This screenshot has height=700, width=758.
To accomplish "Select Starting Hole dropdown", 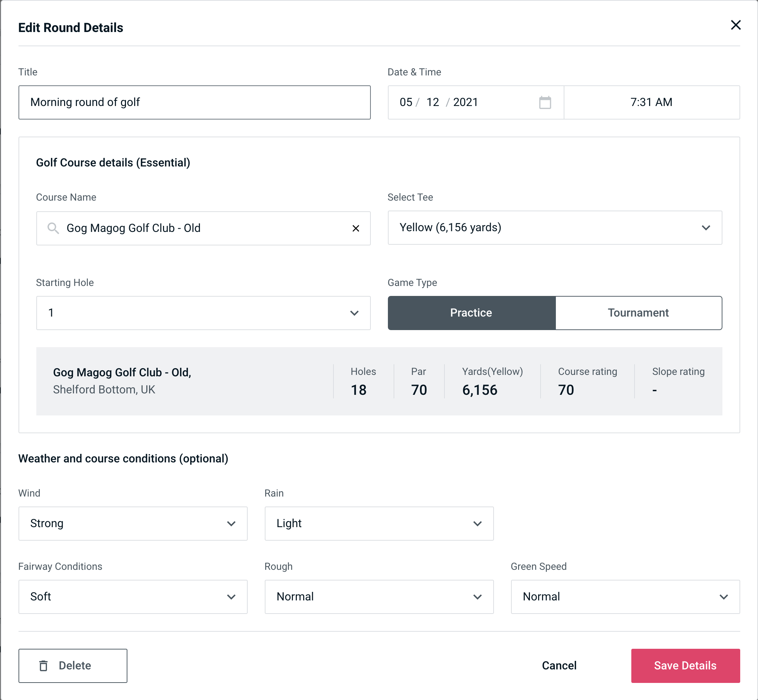I will pyautogui.click(x=203, y=313).
